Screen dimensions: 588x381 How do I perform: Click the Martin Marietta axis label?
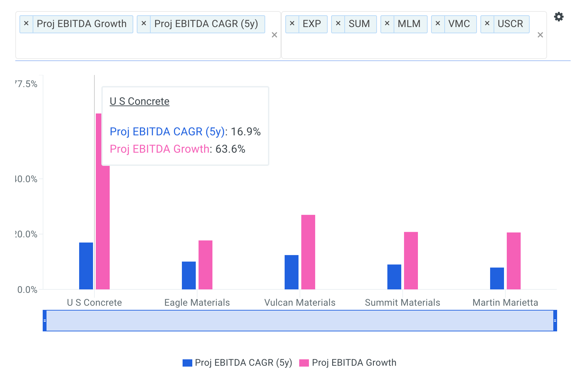pos(505,303)
